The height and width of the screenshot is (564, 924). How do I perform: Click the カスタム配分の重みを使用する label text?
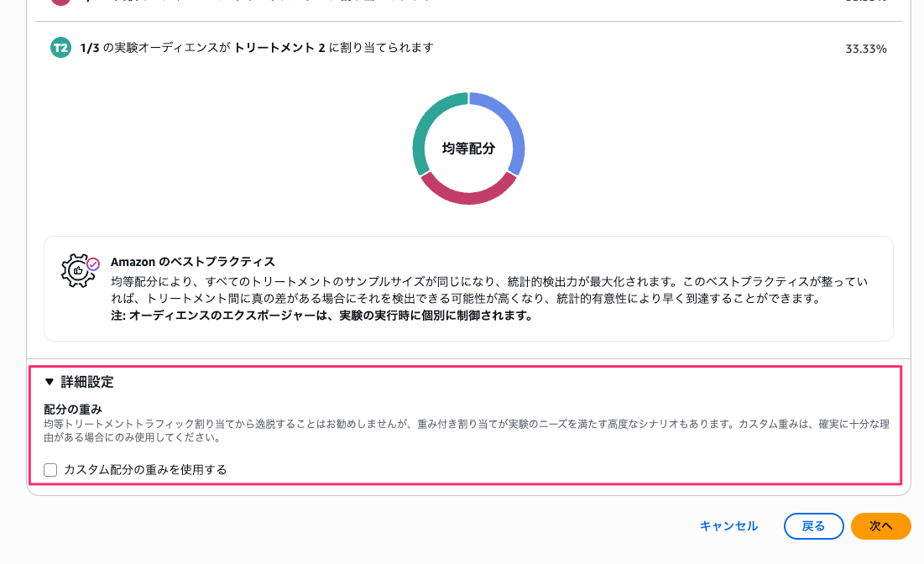(145, 470)
